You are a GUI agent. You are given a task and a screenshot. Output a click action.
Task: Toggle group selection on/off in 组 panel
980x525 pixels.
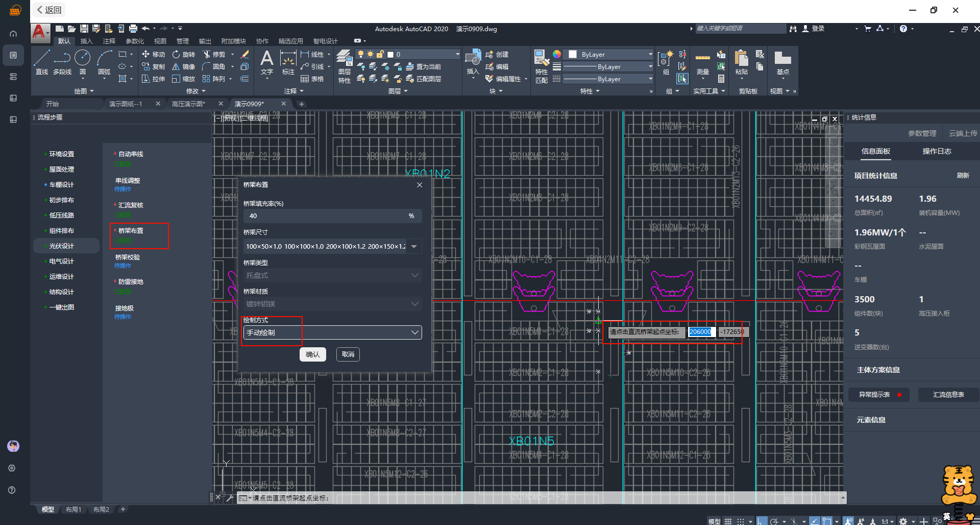(682, 79)
